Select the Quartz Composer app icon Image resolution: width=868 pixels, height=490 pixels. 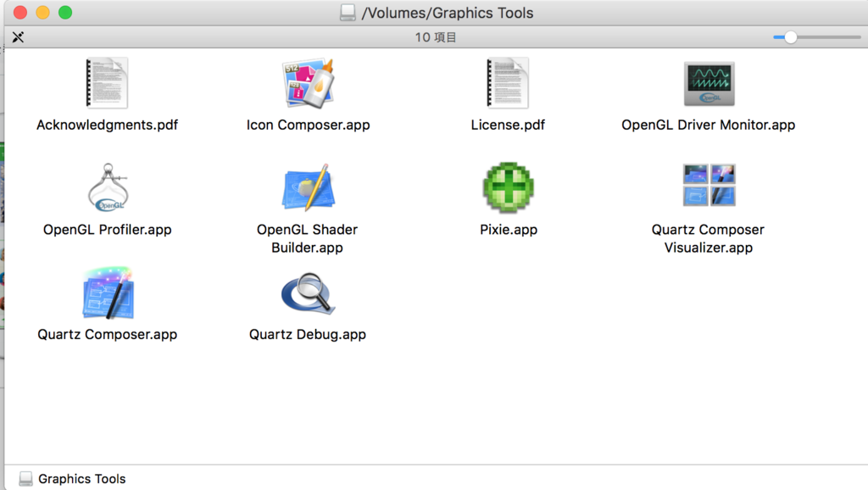point(108,292)
